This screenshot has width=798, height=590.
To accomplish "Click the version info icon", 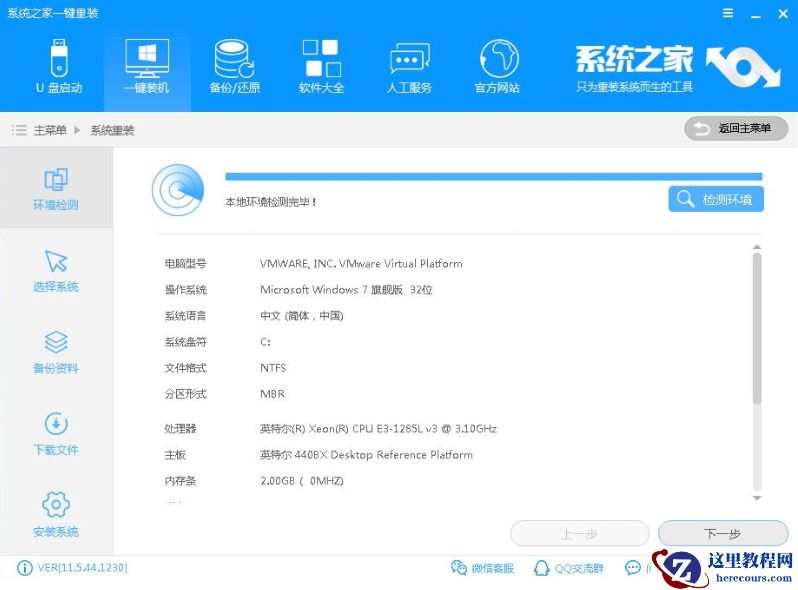I will coord(24,568).
